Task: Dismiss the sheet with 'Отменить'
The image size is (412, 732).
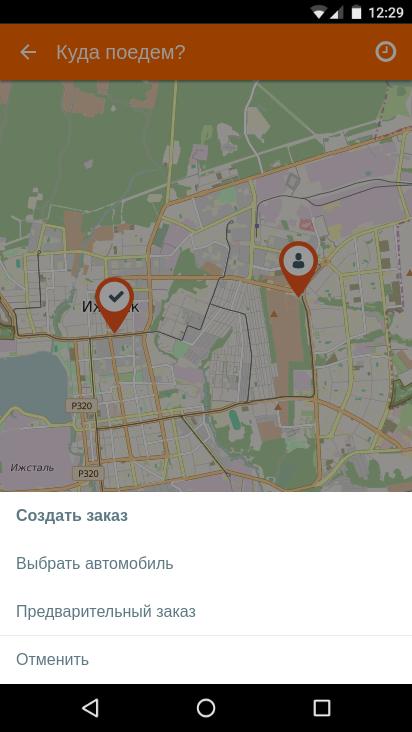Action: pos(206,660)
